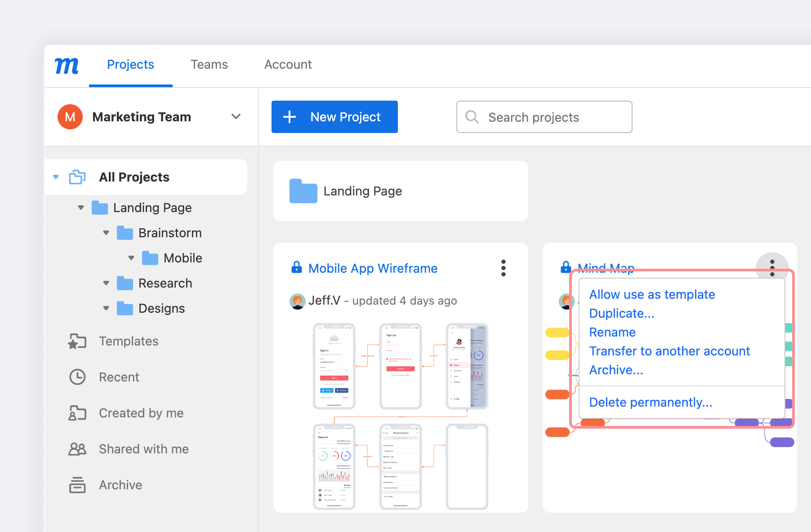Open the Shared with me people icon

[x=77, y=449]
